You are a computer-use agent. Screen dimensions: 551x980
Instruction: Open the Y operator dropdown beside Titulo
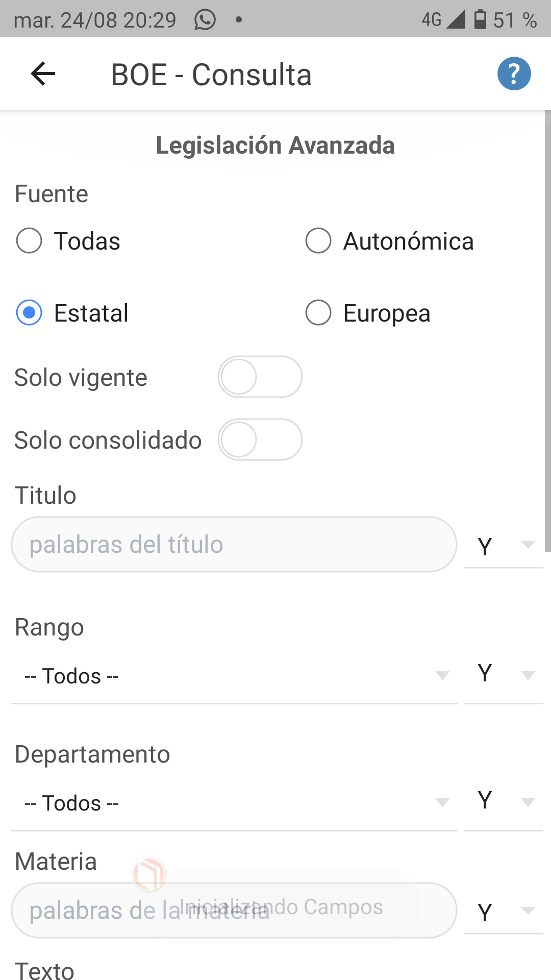tap(504, 546)
